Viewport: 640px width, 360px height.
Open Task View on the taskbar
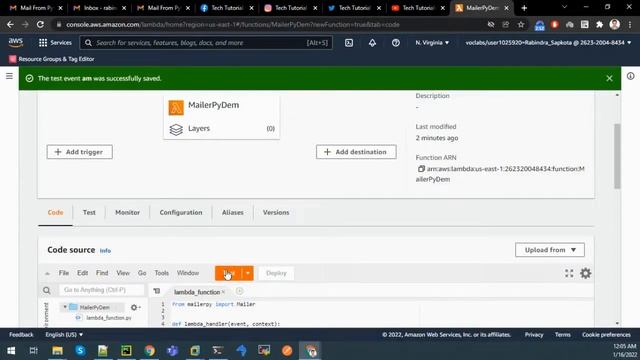[34, 350]
